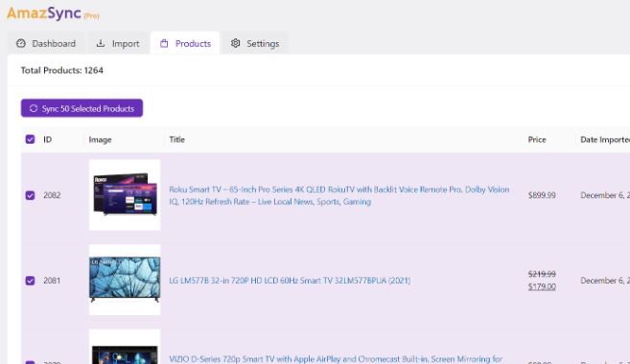Click the LG TV product thumbnail
Viewport: 630px width, 364px height.
point(125,280)
